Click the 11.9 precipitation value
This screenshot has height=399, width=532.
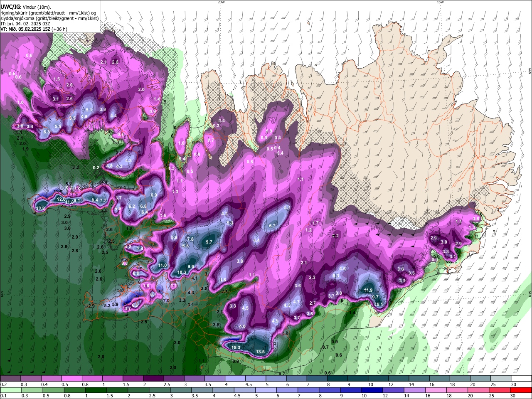[x=368, y=291]
